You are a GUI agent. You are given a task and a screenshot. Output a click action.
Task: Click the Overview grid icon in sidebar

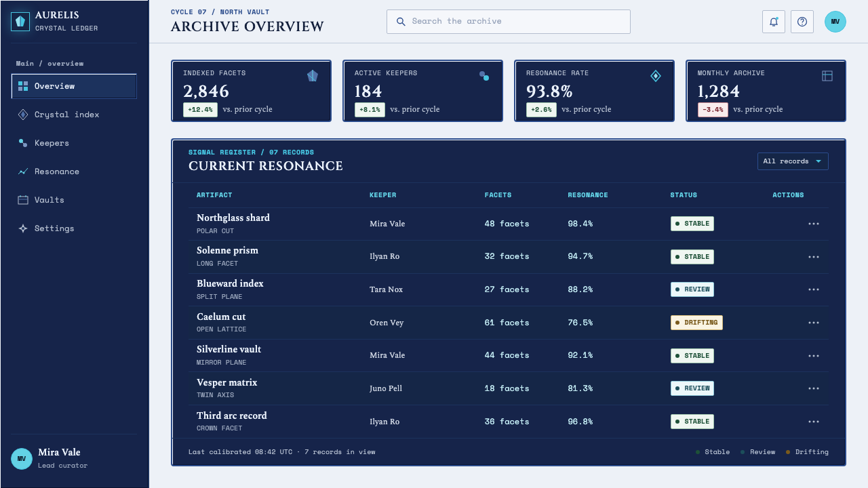(23, 86)
